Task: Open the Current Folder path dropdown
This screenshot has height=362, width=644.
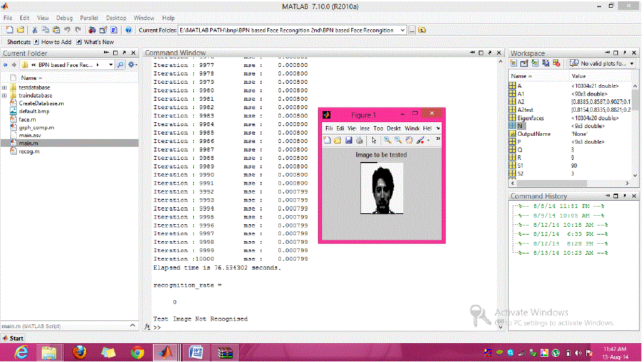Action: pos(403,30)
